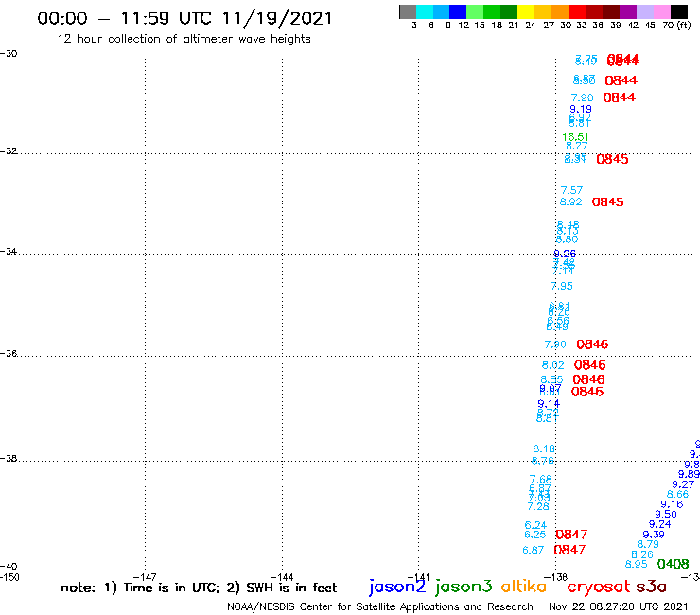The height and width of the screenshot is (615, 700).
Task: Click the 8.66 wave height value
Action: pyautogui.click(x=678, y=495)
